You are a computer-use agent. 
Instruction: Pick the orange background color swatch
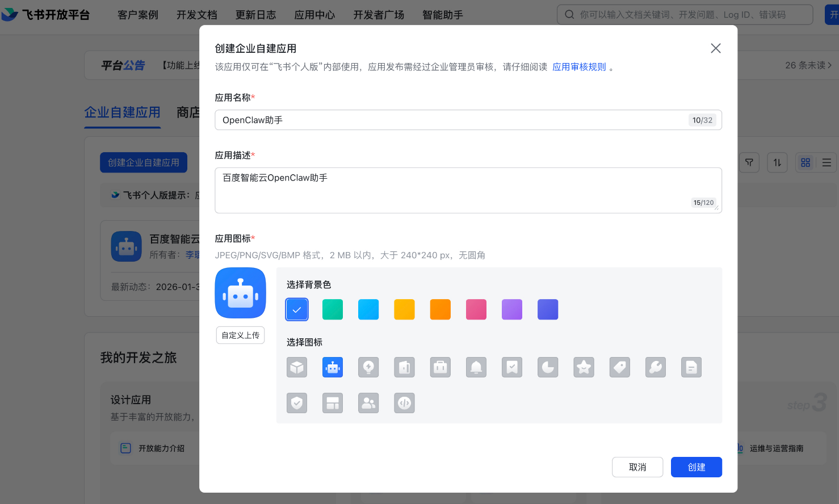pyautogui.click(x=440, y=310)
